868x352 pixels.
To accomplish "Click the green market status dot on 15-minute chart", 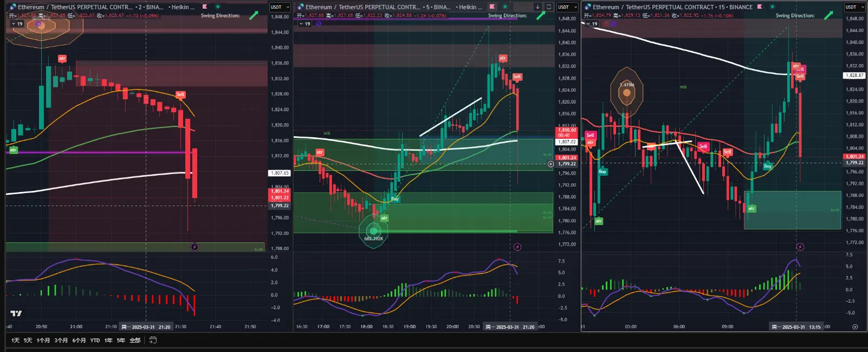I will click(x=773, y=7).
